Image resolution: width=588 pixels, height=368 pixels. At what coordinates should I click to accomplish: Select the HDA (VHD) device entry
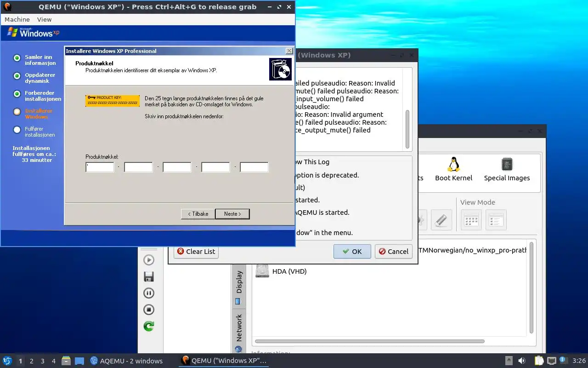(289, 271)
